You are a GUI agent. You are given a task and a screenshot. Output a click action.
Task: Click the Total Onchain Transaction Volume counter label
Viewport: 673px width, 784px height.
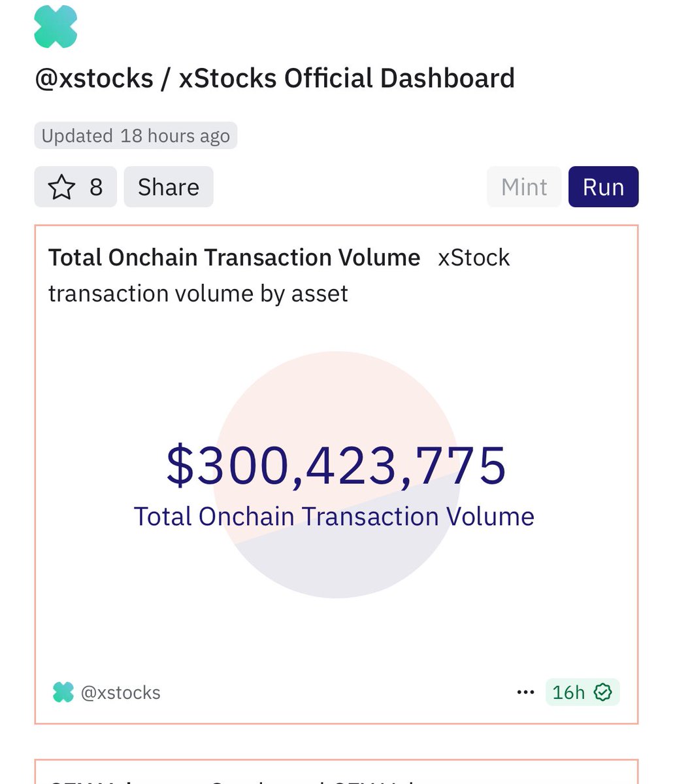click(334, 517)
